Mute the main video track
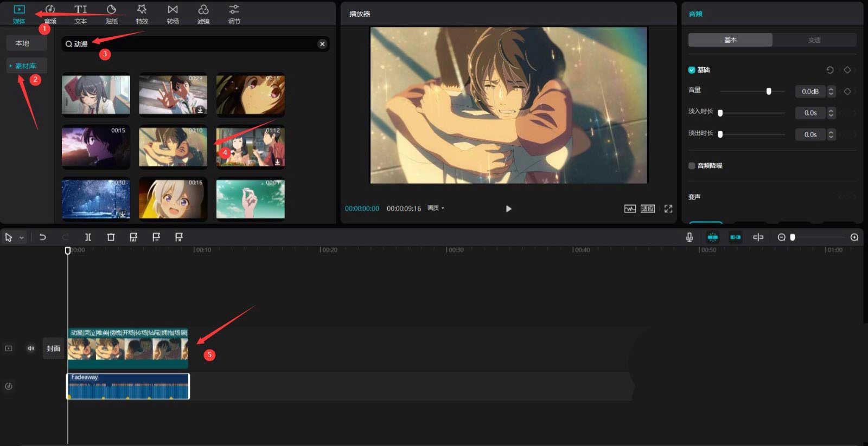The height and width of the screenshot is (446, 868). [31, 348]
